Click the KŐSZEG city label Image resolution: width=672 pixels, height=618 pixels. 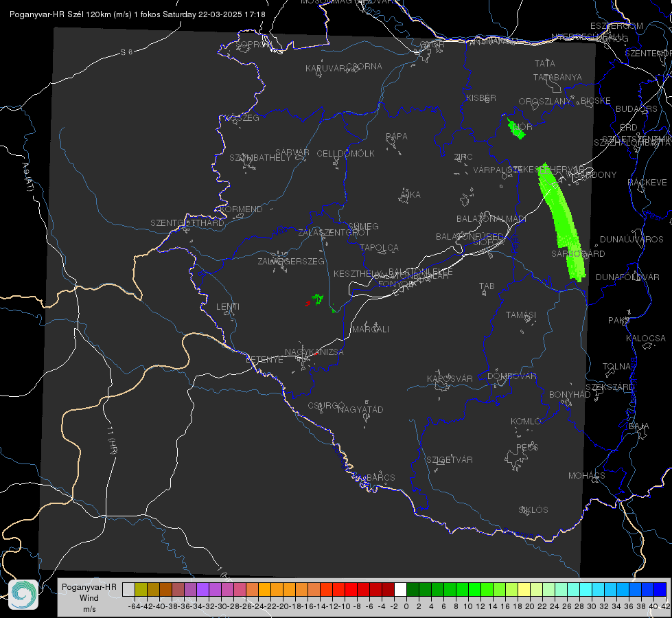(x=243, y=118)
